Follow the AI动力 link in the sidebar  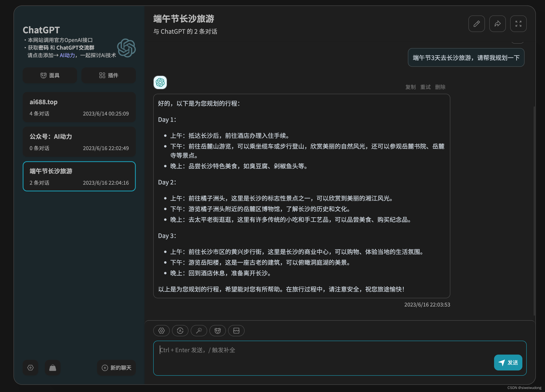pyautogui.click(x=67, y=55)
